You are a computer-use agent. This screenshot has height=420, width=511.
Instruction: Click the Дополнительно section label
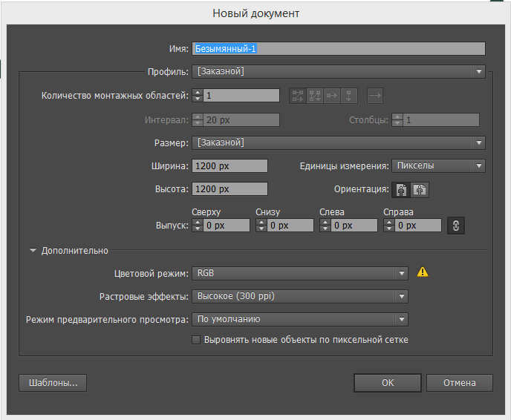coord(74,251)
